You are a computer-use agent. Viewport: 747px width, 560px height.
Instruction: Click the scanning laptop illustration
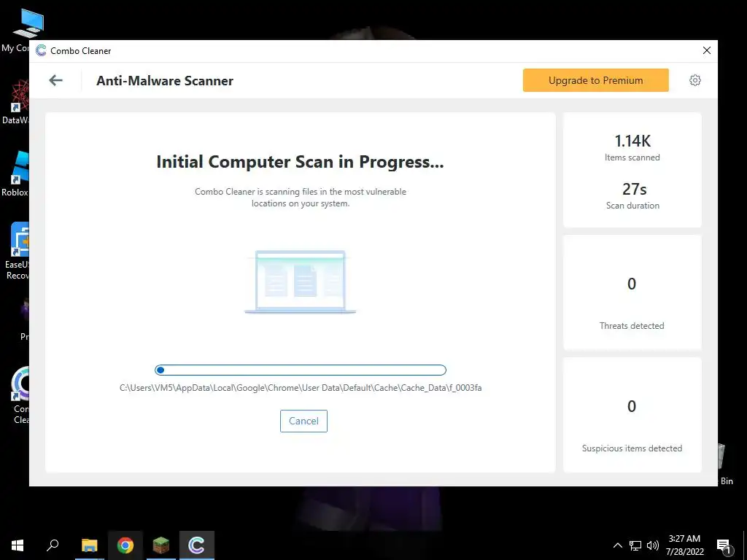pyautogui.click(x=300, y=281)
